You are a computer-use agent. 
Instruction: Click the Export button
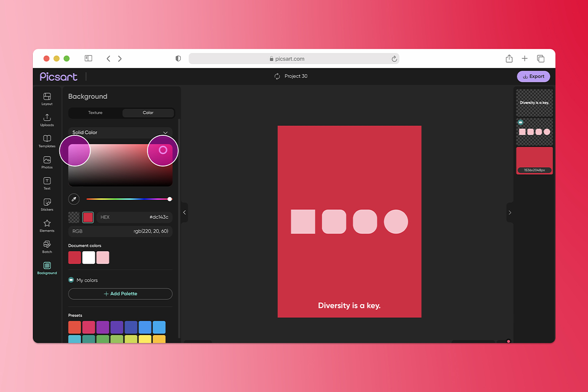coord(533,76)
